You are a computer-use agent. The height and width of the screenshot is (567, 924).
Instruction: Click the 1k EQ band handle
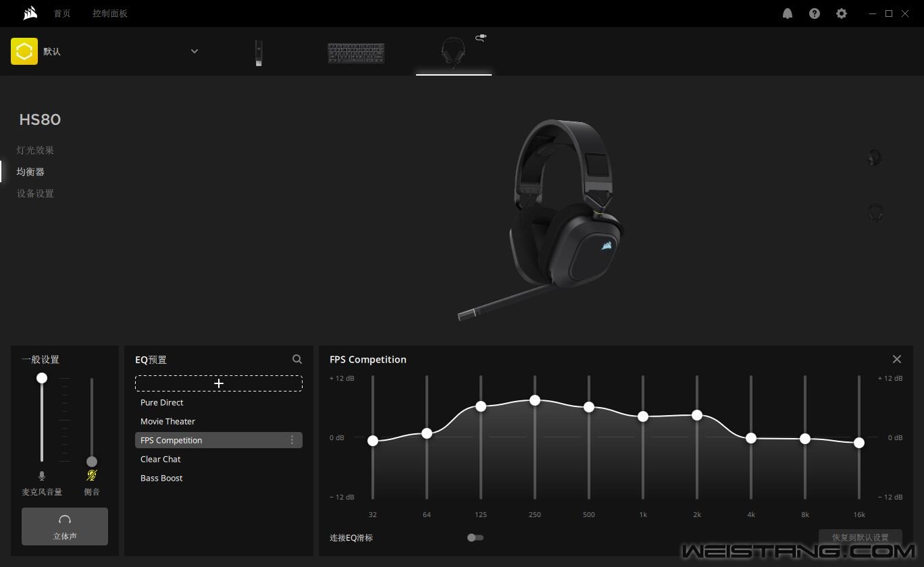pos(643,416)
